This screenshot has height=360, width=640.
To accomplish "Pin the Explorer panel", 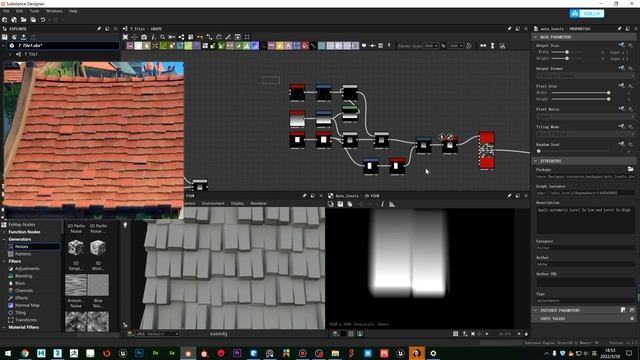I will coord(99,29).
